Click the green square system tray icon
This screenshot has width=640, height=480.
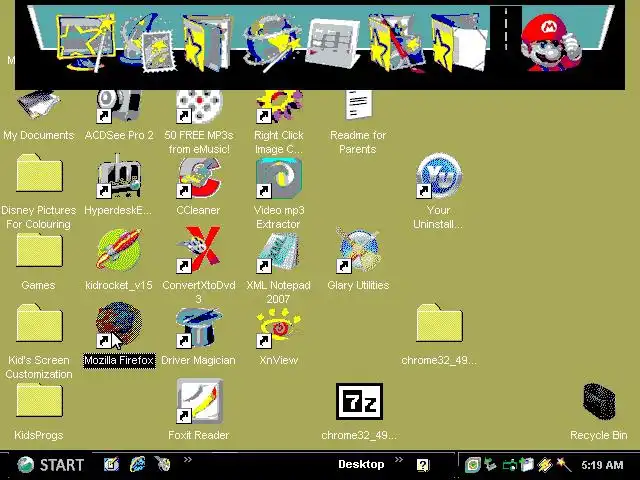(x=473, y=464)
